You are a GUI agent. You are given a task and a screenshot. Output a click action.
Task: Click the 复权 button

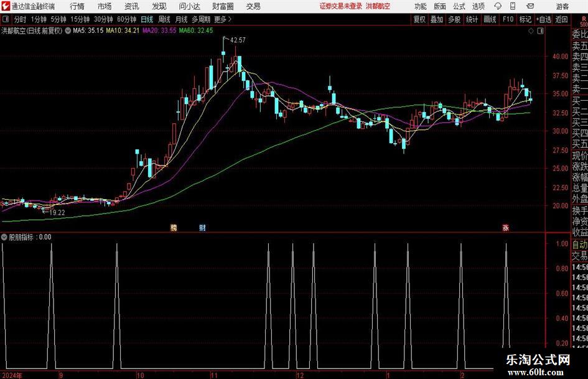coord(419,19)
